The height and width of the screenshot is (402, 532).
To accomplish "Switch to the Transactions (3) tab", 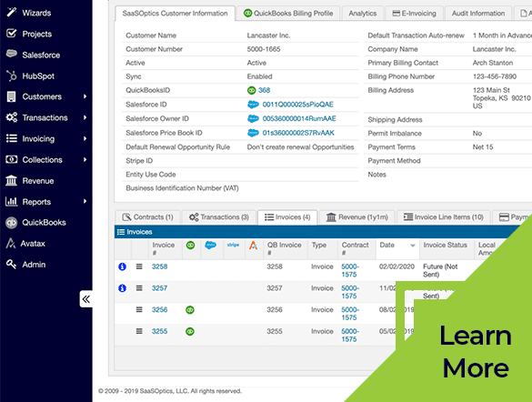I will coord(219,217).
